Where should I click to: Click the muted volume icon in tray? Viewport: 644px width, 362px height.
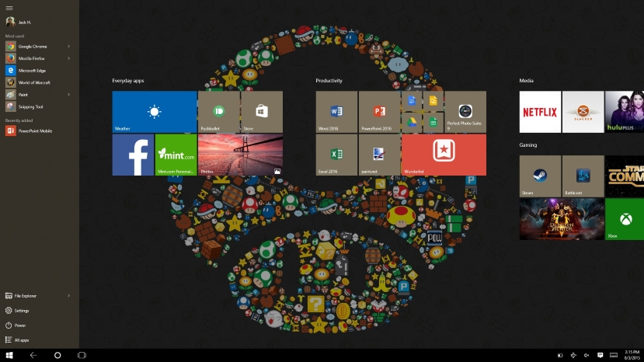point(587,356)
